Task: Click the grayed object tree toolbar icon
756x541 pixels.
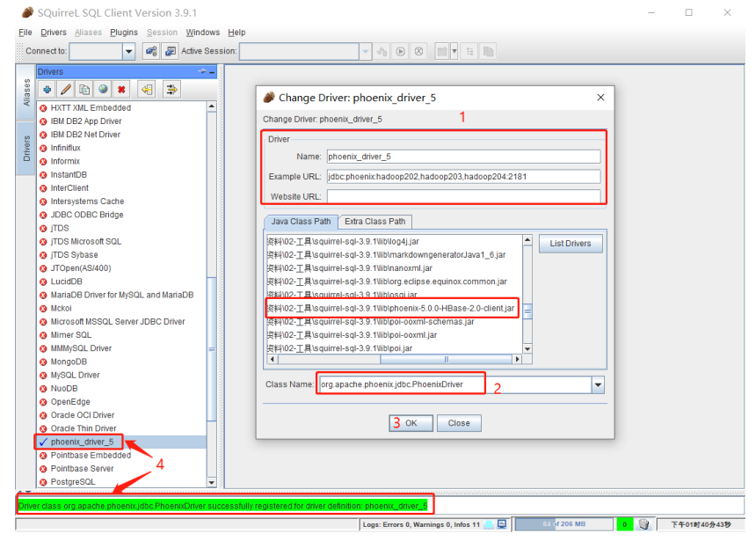Action: (x=469, y=51)
